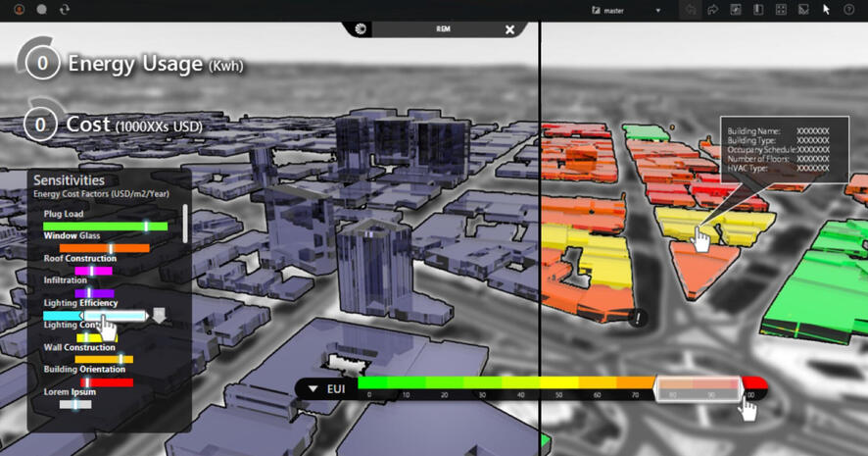Select the pointer cursor tool in top bar
This screenshot has width=868, height=456.
[826, 10]
